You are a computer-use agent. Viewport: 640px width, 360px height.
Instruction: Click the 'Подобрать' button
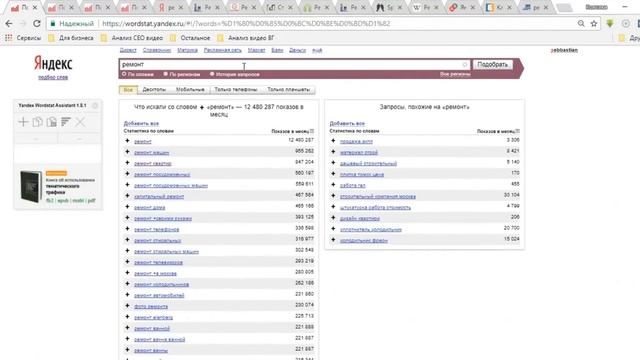(492, 64)
